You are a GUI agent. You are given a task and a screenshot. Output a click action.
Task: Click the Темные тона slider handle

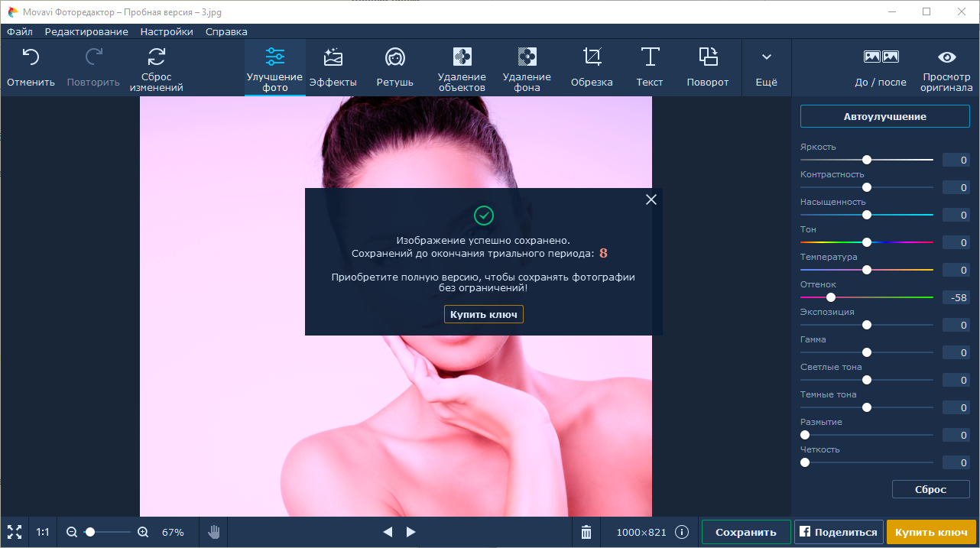(x=867, y=407)
